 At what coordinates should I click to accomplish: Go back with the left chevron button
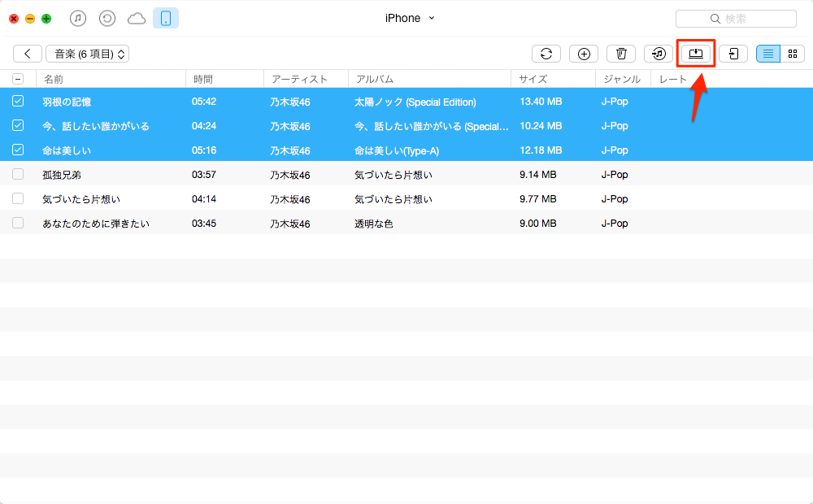(28, 54)
